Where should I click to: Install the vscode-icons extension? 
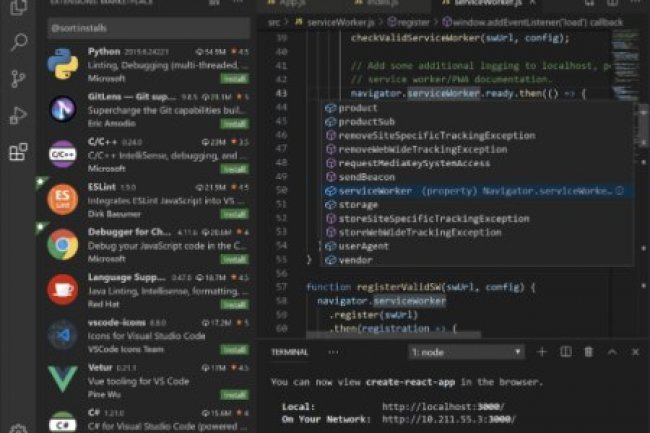(234, 349)
